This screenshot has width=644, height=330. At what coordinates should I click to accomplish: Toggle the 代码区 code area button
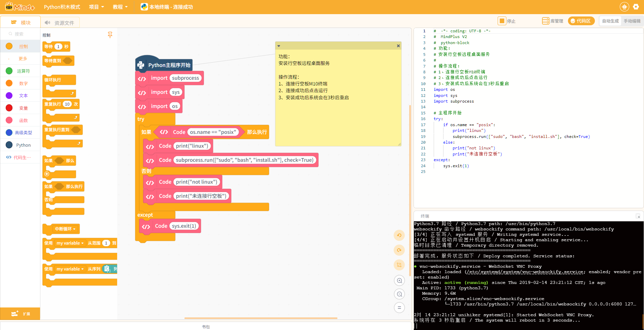pos(581,21)
